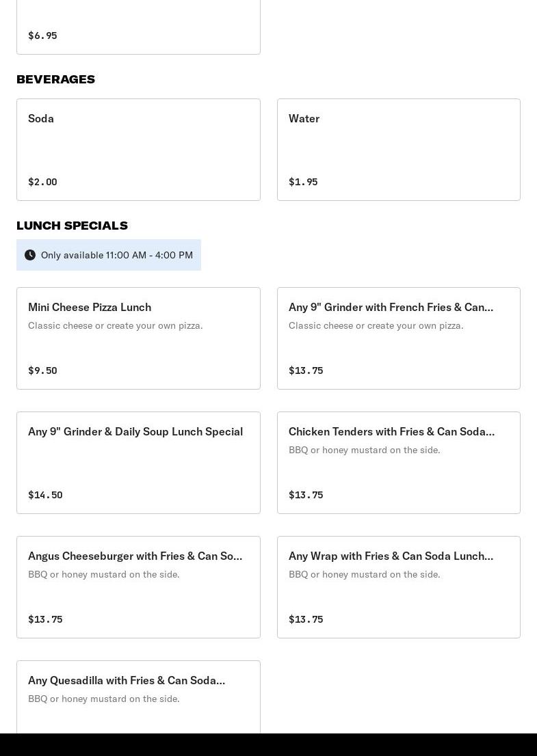Click description under Mini Cheese Pizza Lunch
537x756 pixels.
(x=115, y=325)
